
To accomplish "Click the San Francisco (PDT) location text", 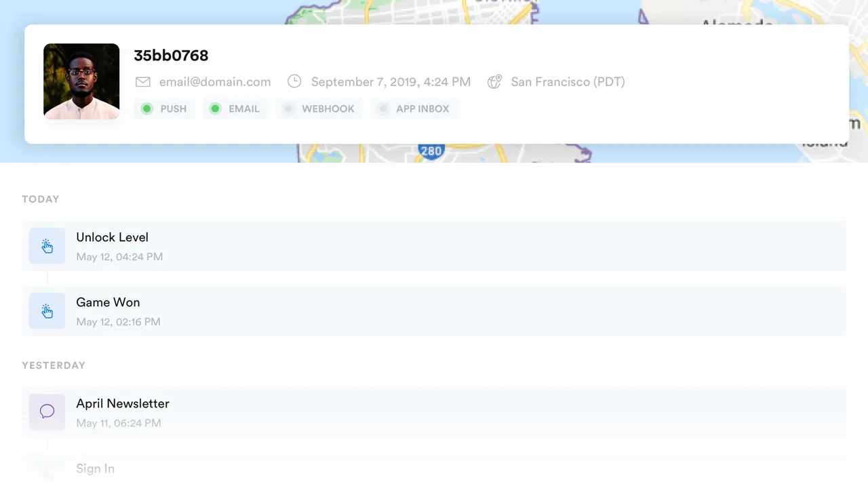I will pos(568,82).
